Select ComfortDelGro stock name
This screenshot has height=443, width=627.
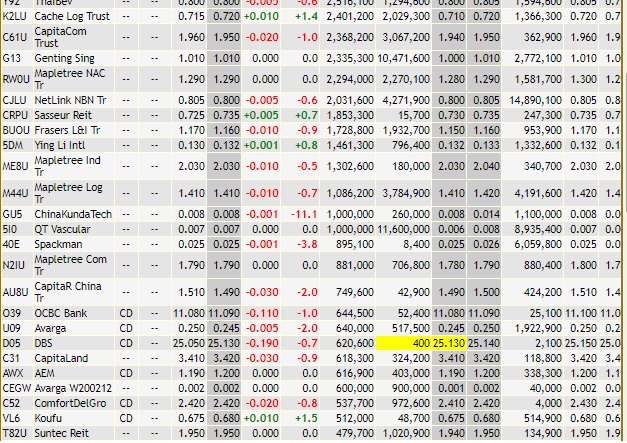coord(70,403)
